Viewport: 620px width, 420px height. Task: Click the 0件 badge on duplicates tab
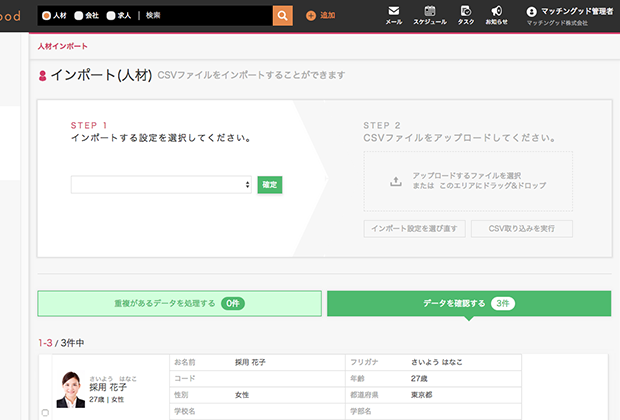233,303
